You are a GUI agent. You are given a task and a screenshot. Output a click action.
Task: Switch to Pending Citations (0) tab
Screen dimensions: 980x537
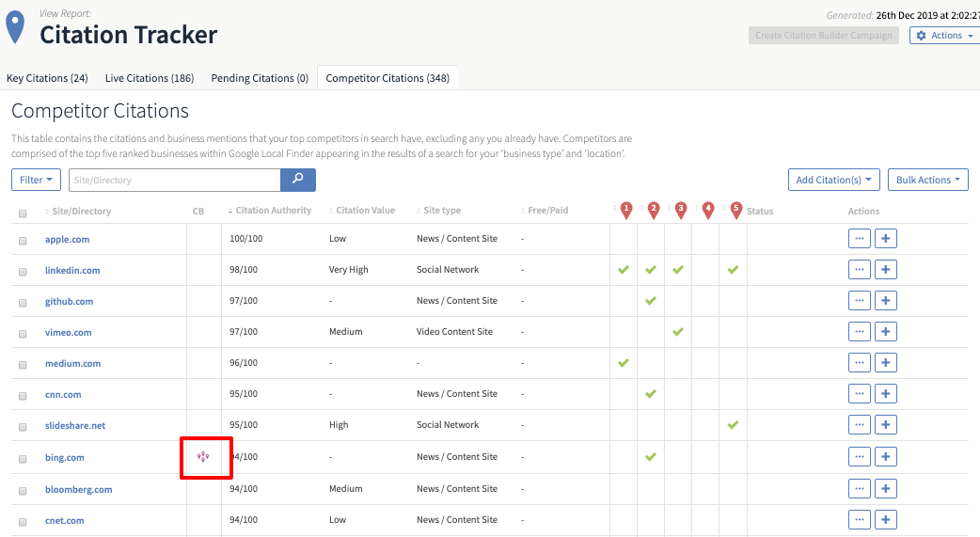coord(260,78)
